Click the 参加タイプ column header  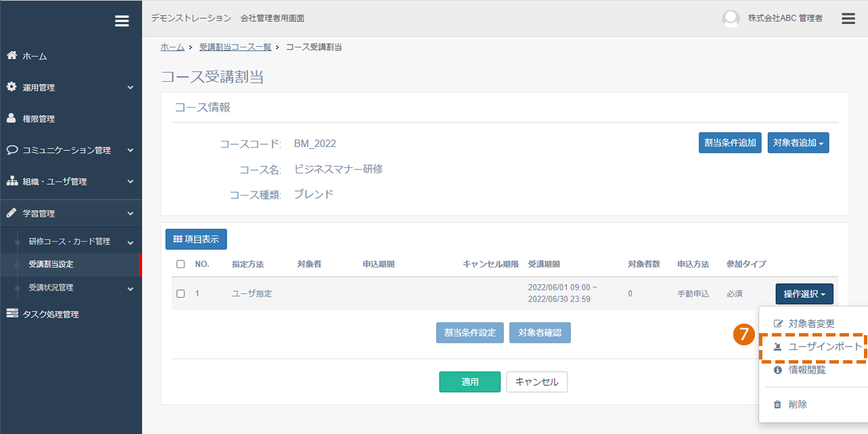click(746, 264)
